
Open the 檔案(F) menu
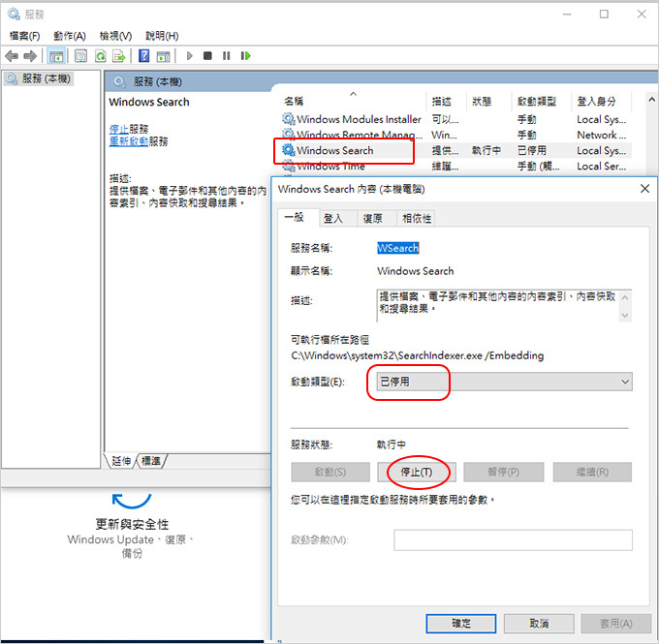[25, 36]
